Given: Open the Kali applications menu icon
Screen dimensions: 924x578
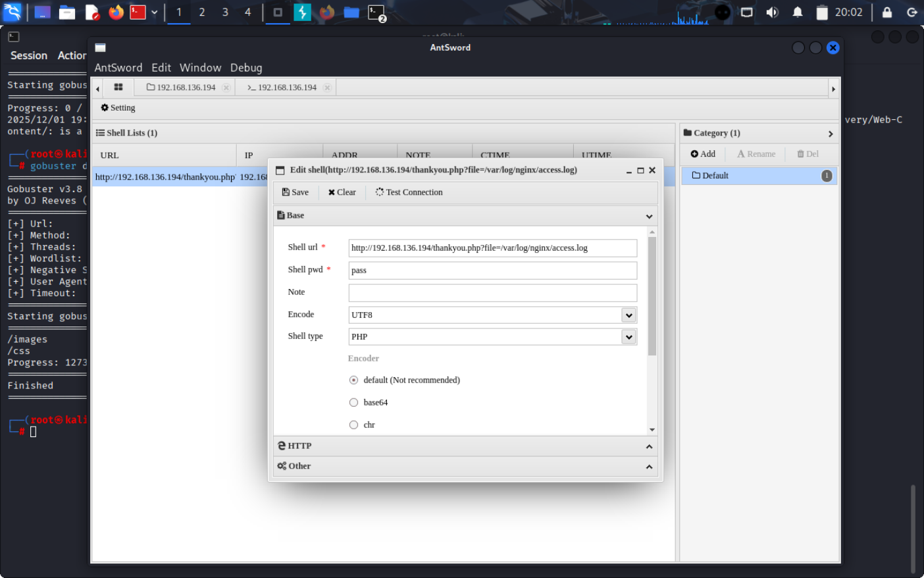Looking at the screenshot, I should tap(12, 12).
